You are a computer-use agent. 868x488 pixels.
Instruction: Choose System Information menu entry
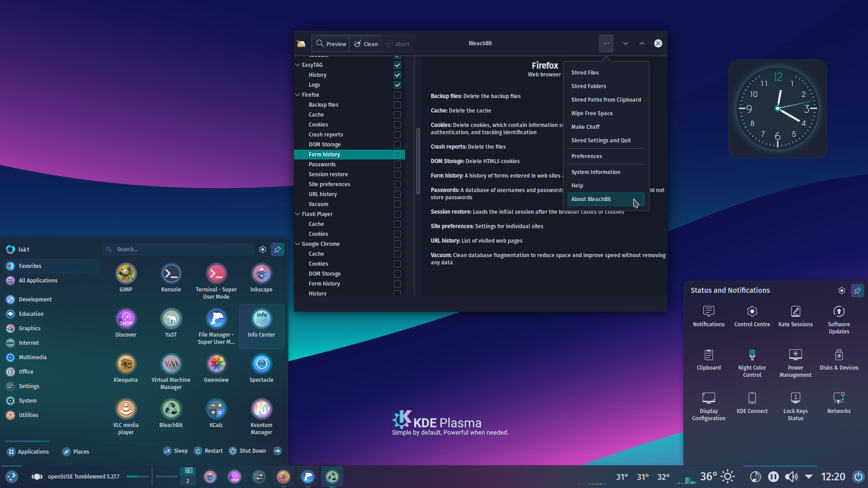tap(606, 172)
